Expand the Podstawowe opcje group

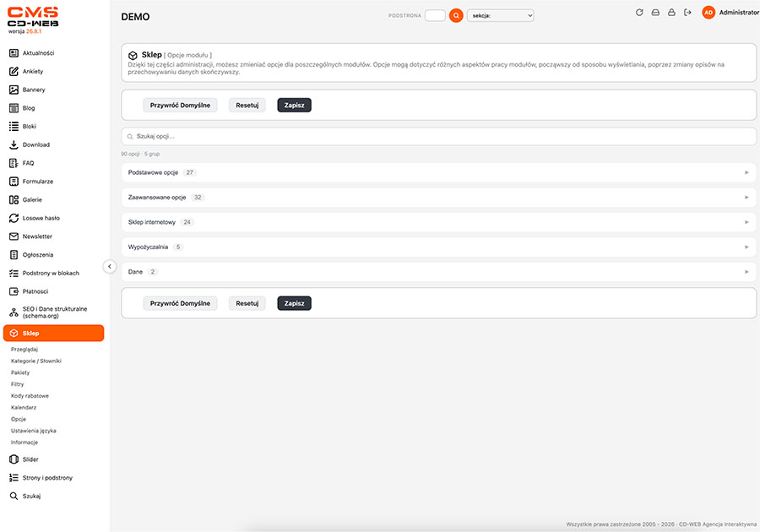438,172
